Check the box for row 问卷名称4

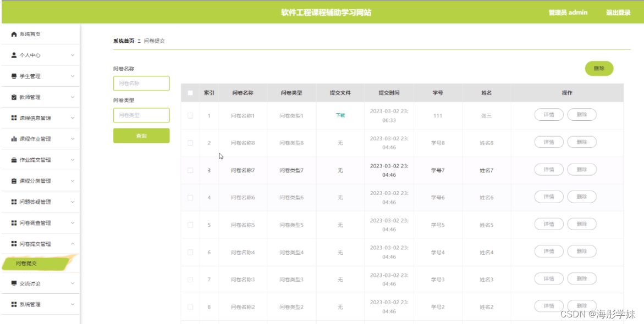(x=190, y=252)
